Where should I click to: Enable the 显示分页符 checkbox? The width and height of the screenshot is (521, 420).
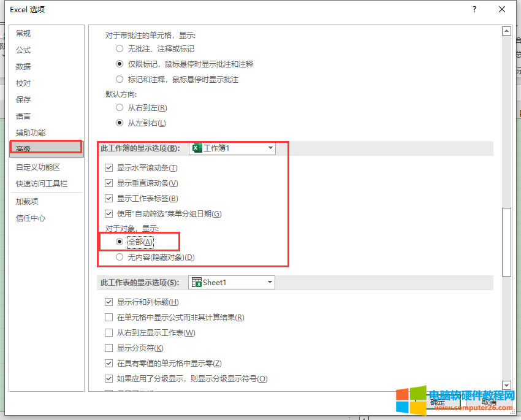click(x=109, y=348)
